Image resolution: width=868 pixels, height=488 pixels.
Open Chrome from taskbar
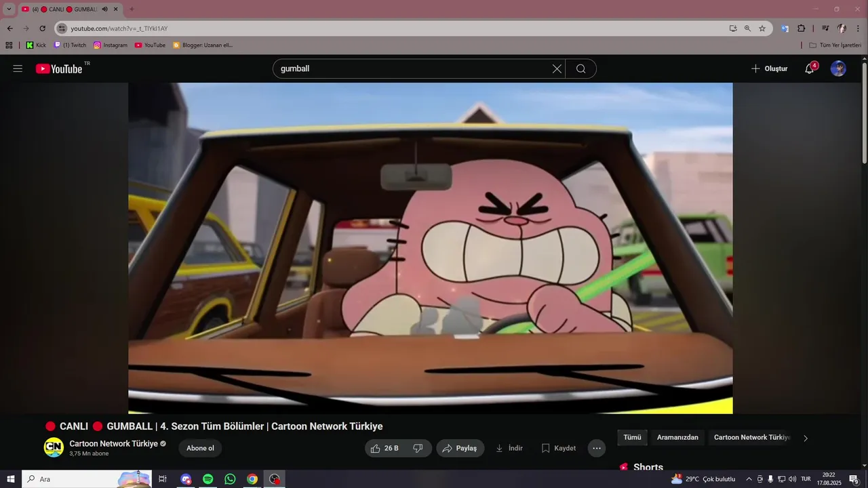coord(252,479)
